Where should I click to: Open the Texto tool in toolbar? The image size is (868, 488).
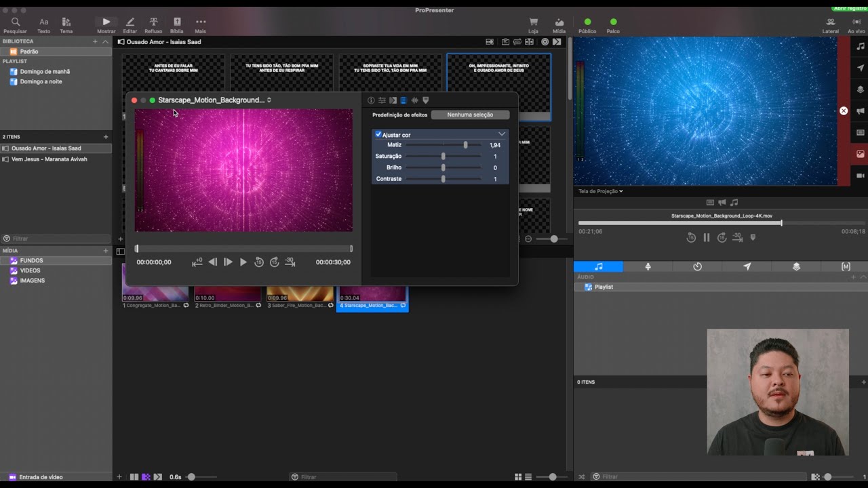pyautogui.click(x=43, y=25)
